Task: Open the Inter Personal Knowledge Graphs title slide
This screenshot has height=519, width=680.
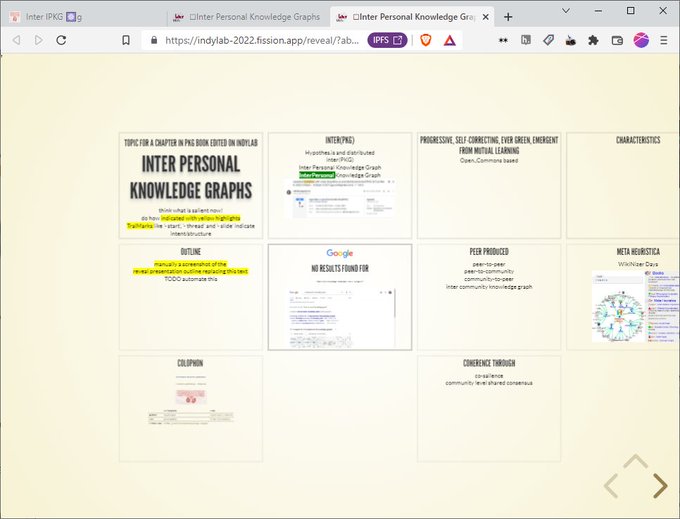Action: pos(191,186)
